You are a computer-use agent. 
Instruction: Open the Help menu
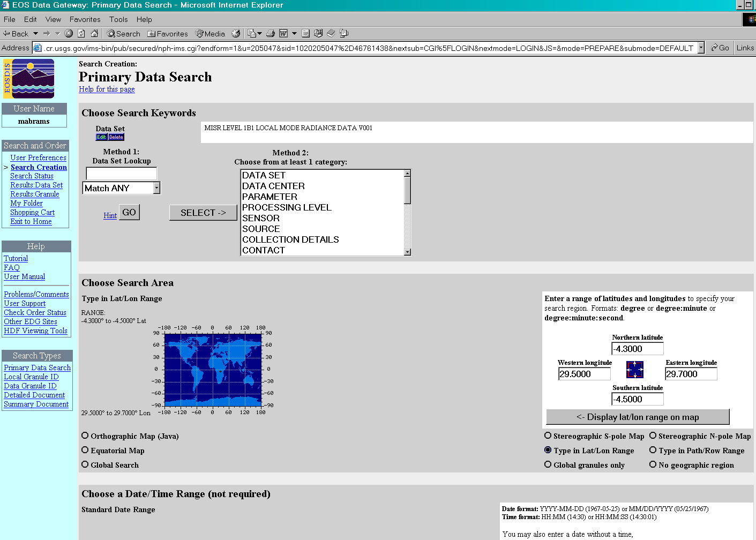144,19
